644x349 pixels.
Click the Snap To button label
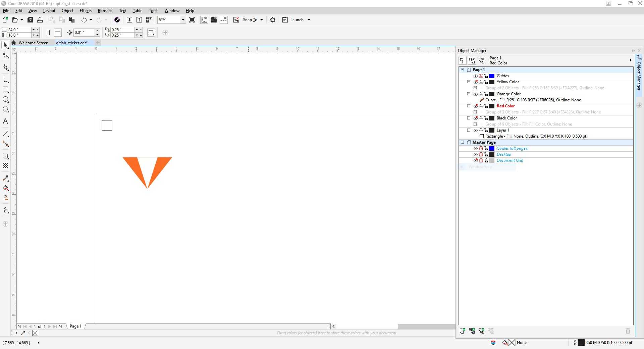(x=250, y=20)
